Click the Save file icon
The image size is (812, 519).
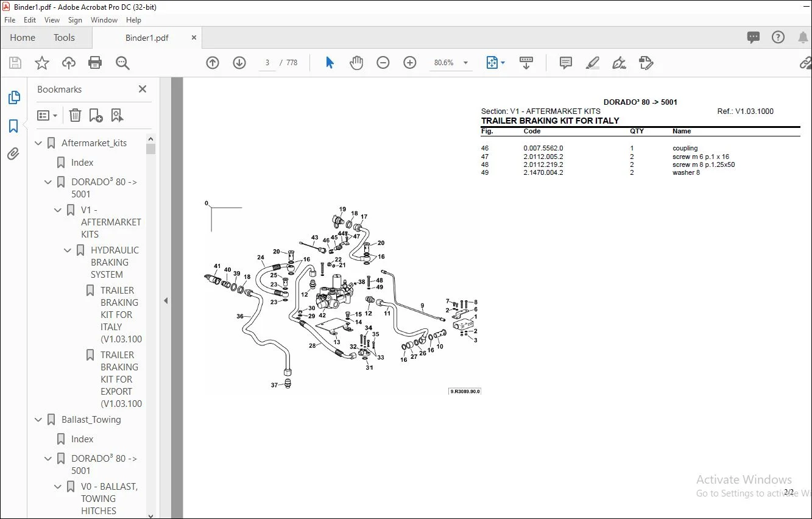click(15, 63)
